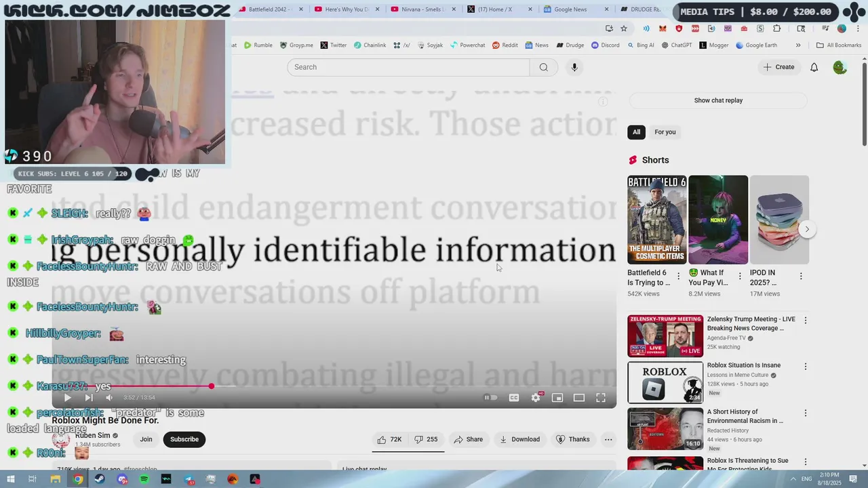
Task: Bookmark this page with star icon
Action: [x=624, y=28]
